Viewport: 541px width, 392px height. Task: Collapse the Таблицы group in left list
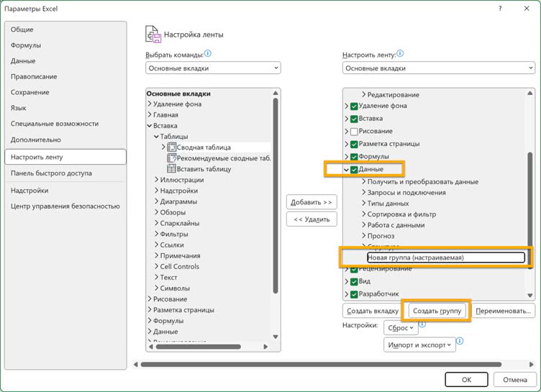click(x=156, y=137)
